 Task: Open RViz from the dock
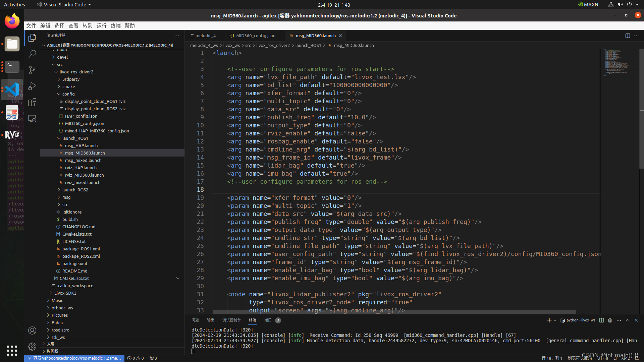point(12,135)
